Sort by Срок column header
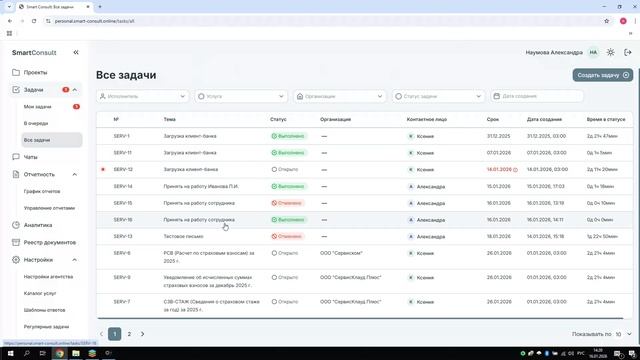This screenshot has width=640, height=360. coord(493,119)
